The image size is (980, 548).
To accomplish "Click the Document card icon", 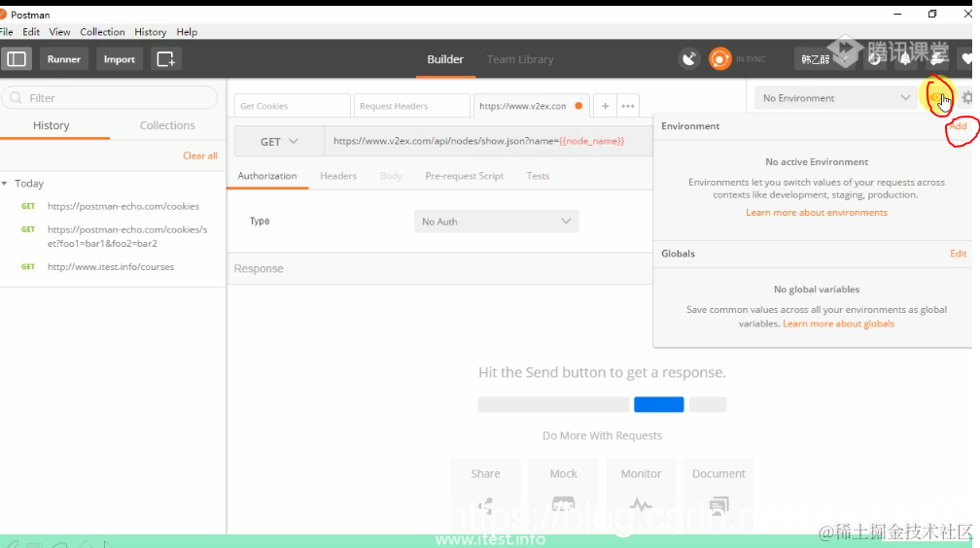I will pos(718,504).
